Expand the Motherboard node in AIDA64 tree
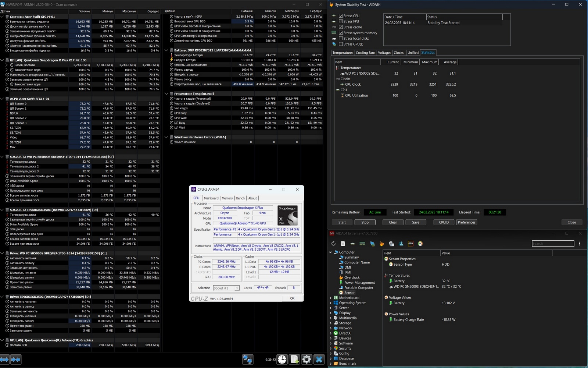Image resolution: width=588 pixels, height=368 pixels. tap(330, 298)
